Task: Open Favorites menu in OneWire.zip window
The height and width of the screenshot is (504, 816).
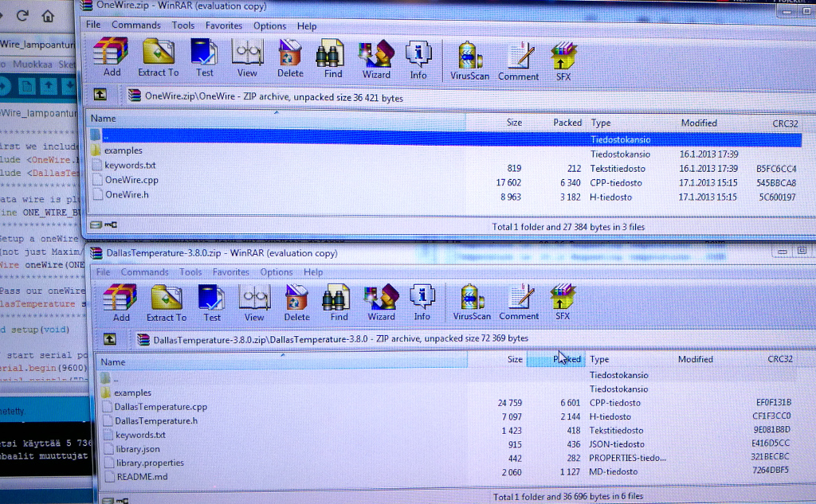Action: [224, 25]
